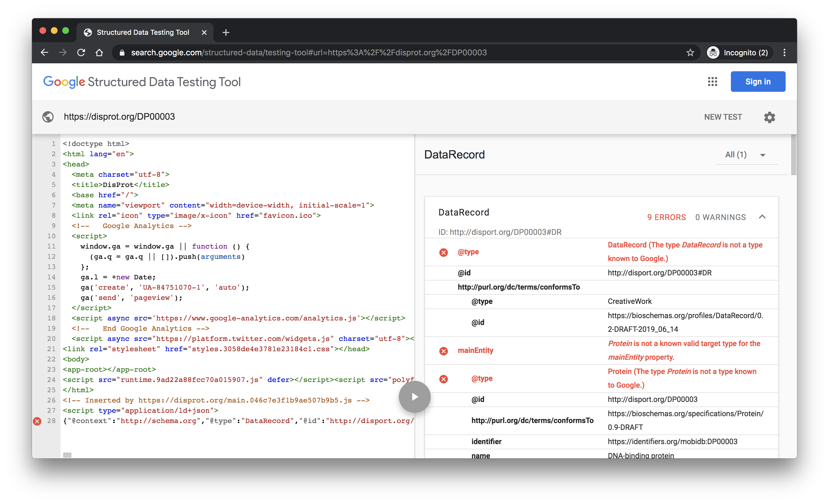Image resolution: width=829 pixels, height=504 pixels.
Task: Click the error marker on code line 28
Action: (37, 421)
